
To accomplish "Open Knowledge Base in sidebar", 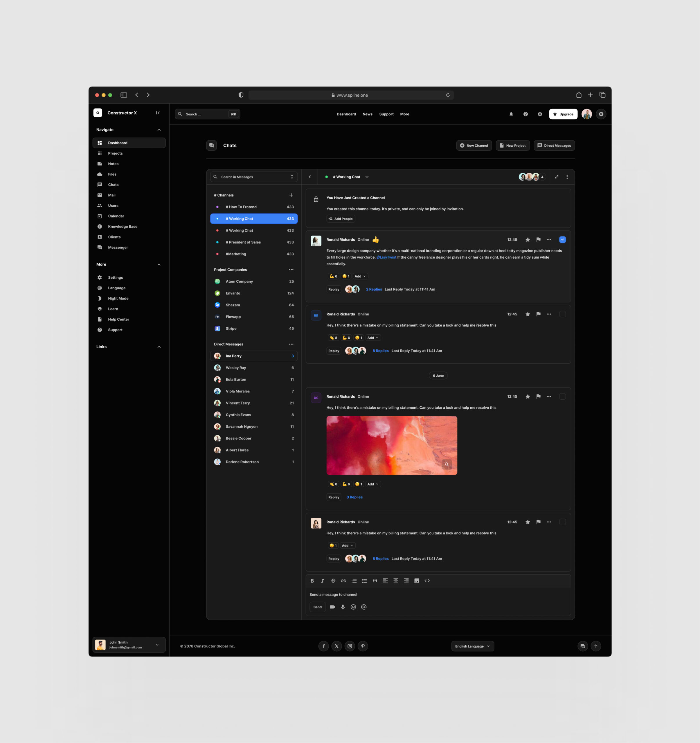I will [123, 226].
